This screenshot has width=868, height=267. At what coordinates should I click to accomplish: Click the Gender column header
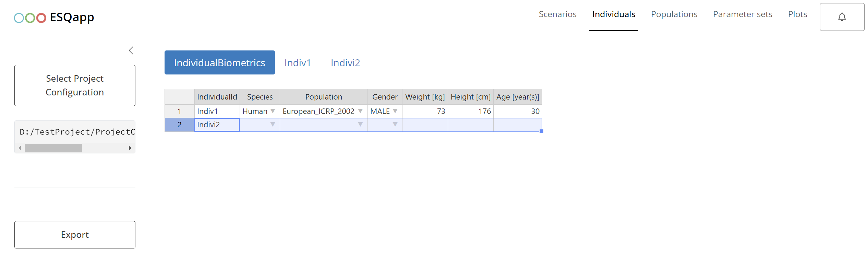[385, 97]
